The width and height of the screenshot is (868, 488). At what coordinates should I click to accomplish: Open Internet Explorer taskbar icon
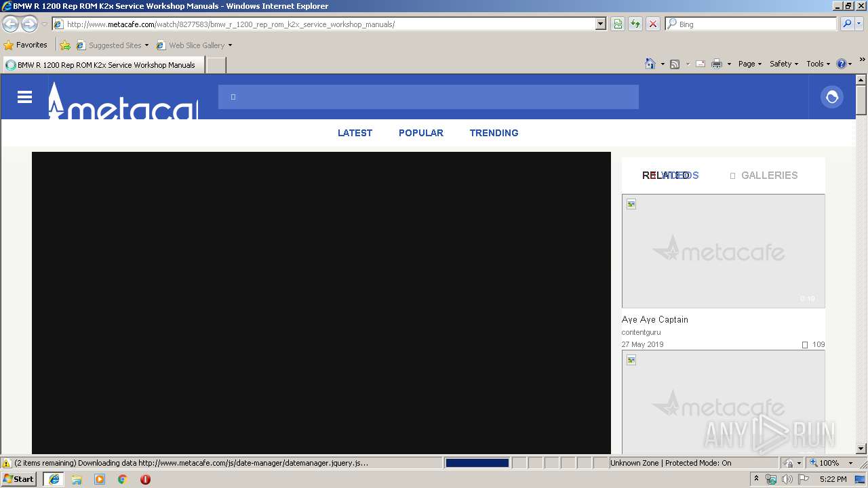pyautogui.click(x=54, y=479)
